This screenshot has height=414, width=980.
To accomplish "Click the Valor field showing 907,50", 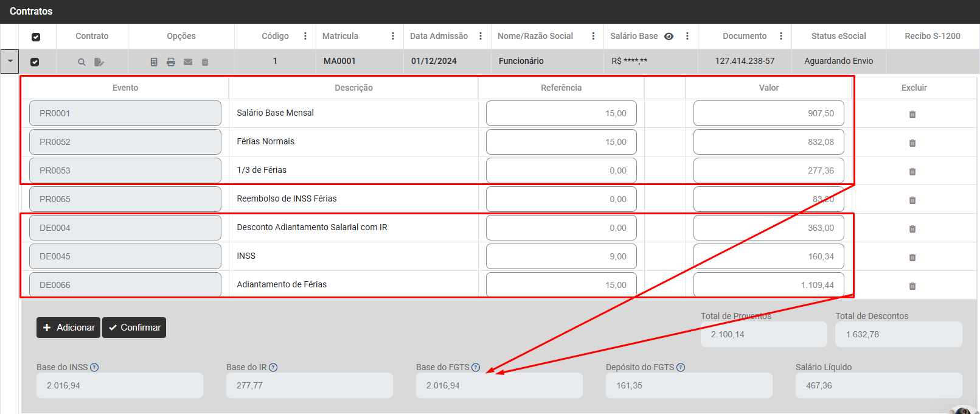I will coord(769,113).
